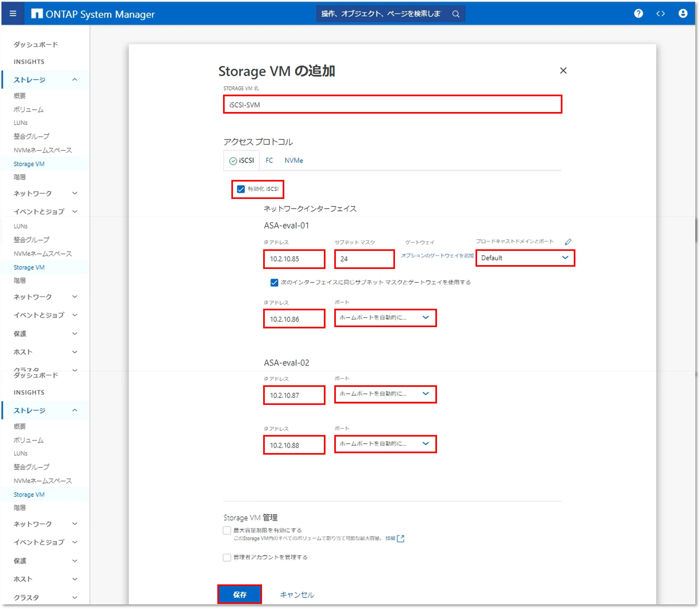Click the IP address field 10.2.10.85
The width and height of the screenshot is (700, 609).
click(294, 259)
